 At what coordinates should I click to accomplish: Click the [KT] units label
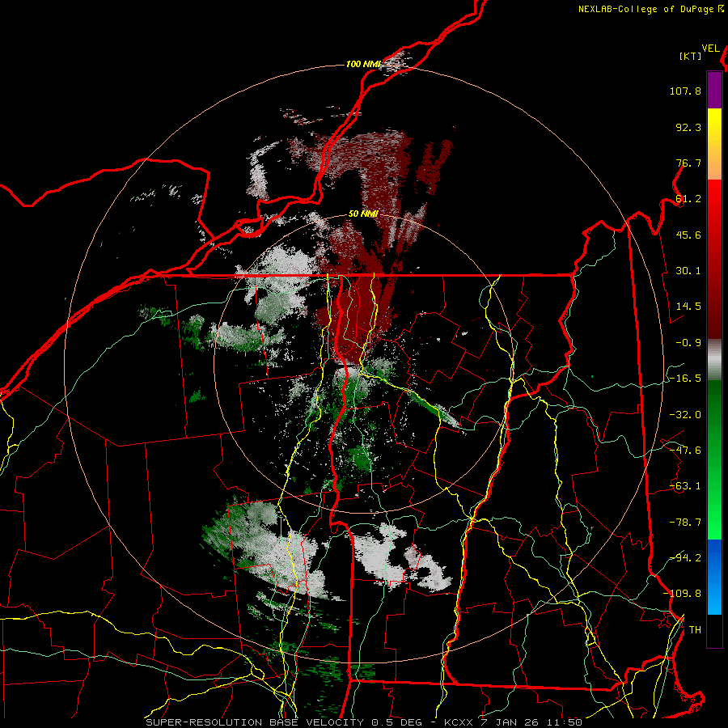(x=690, y=56)
